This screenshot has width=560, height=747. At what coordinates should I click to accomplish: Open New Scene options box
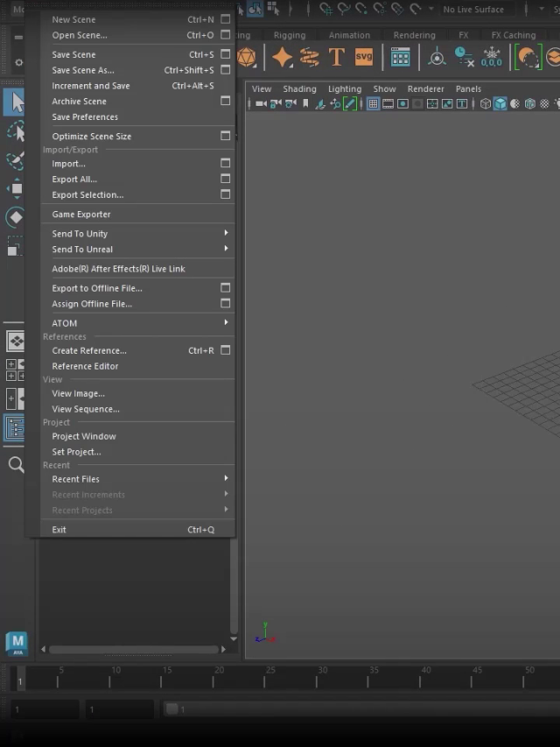tap(225, 19)
